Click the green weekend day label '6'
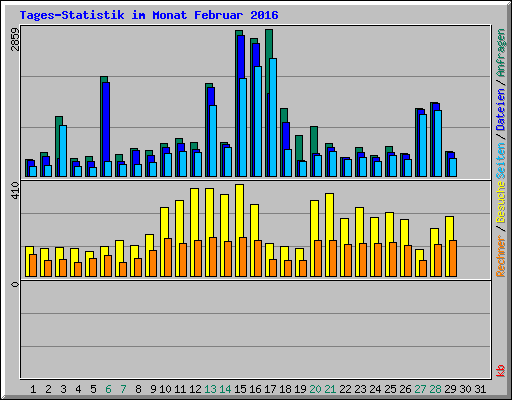Image resolution: width=512 pixels, height=400 pixels. pyautogui.click(x=108, y=389)
